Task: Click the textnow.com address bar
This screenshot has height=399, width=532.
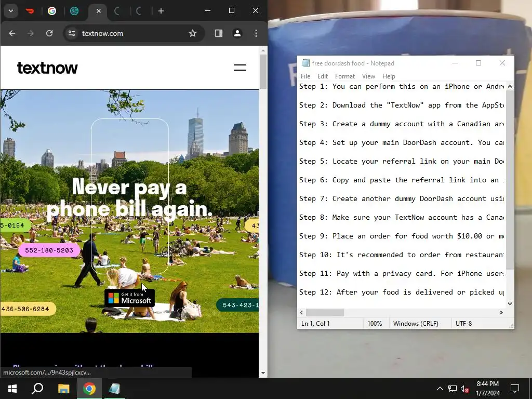Action: [134, 33]
